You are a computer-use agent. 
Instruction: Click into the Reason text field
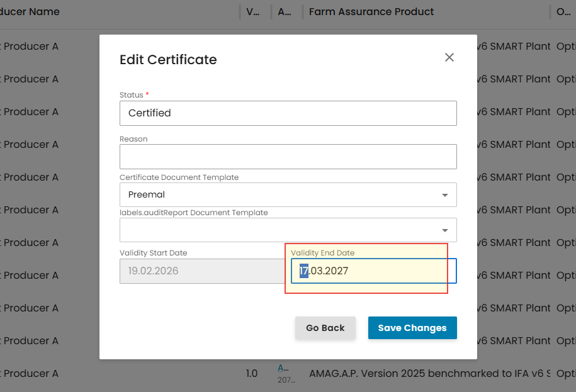click(288, 157)
